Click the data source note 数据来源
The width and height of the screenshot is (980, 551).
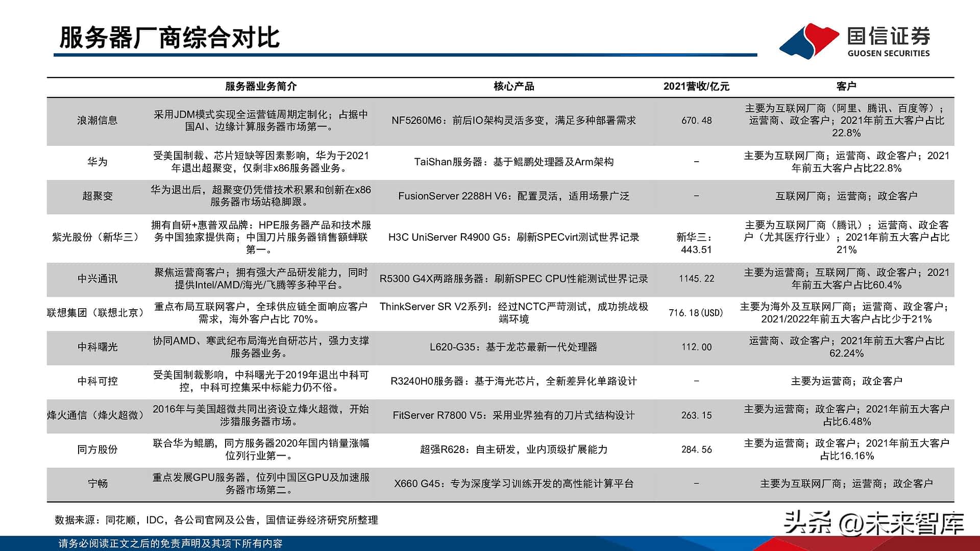click(216, 520)
